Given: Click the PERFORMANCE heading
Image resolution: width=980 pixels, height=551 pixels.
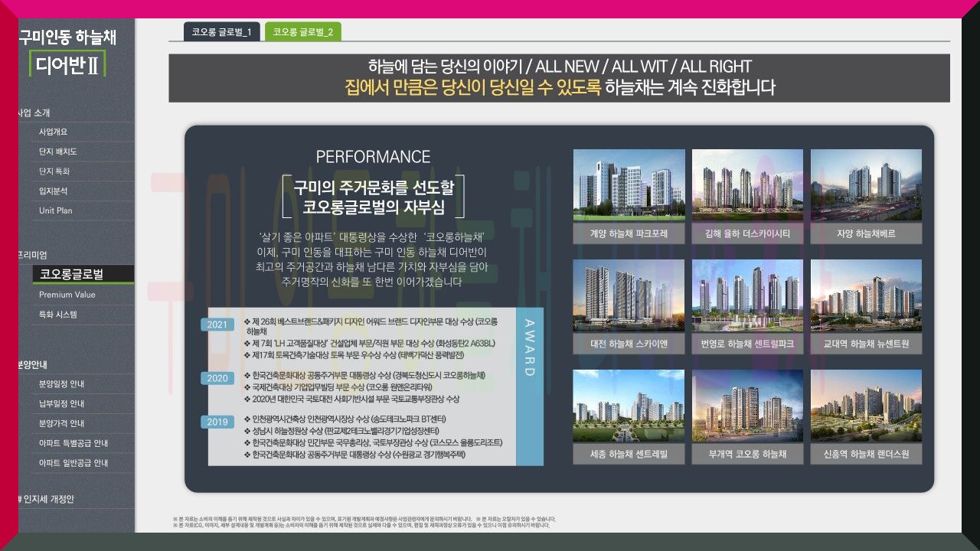Looking at the screenshot, I should [x=373, y=157].
